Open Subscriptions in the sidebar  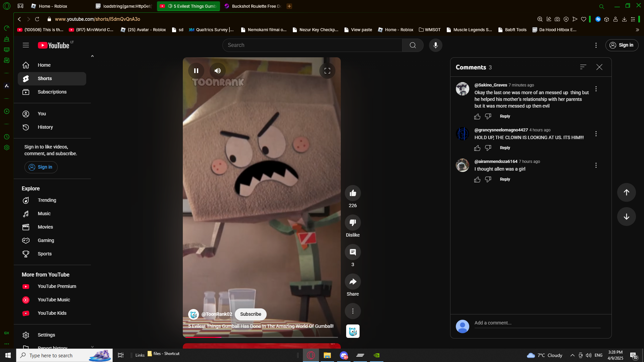click(52, 92)
